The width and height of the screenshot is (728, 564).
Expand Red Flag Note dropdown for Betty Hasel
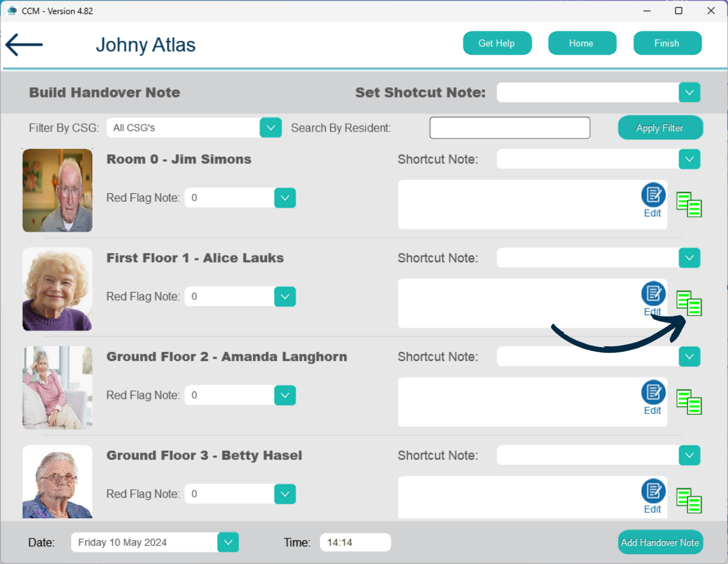[x=285, y=494]
